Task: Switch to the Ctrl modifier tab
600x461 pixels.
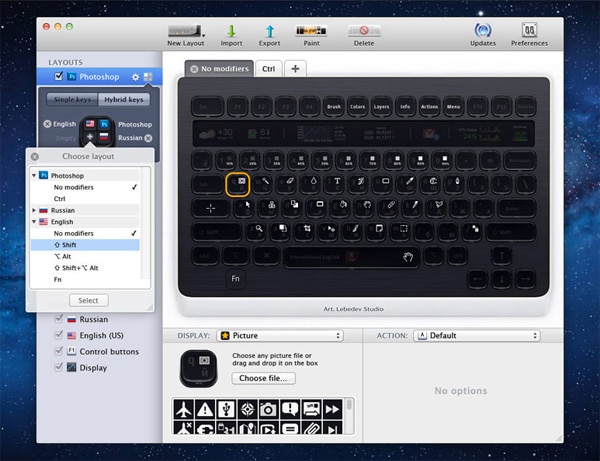Action: pos(269,68)
